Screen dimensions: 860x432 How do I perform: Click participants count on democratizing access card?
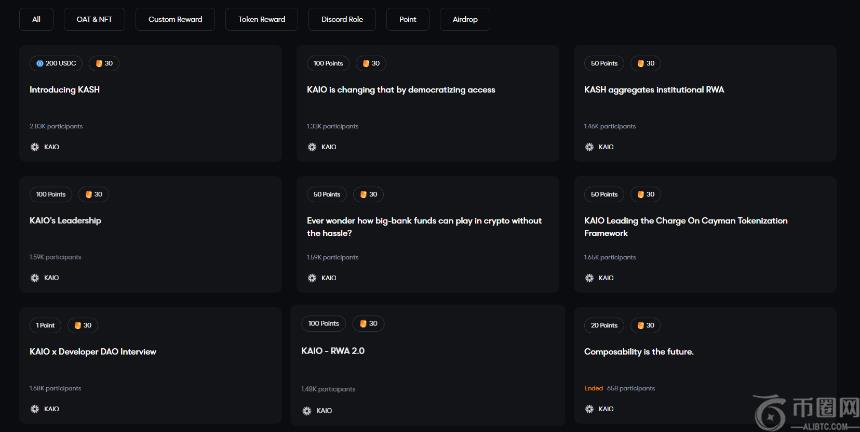point(332,126)
